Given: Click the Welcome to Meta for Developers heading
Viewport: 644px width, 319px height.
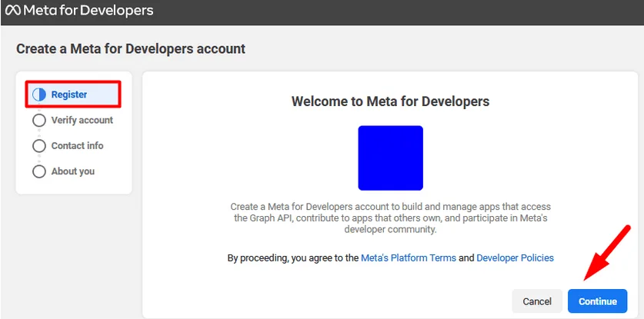Looking at the screenshot, I should click(390, 101).
